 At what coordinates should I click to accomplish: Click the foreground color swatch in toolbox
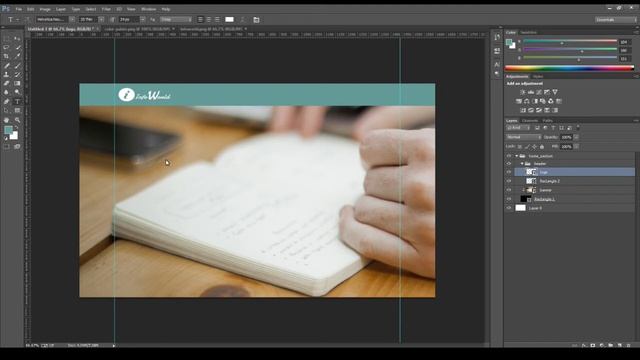pos(8,130)
